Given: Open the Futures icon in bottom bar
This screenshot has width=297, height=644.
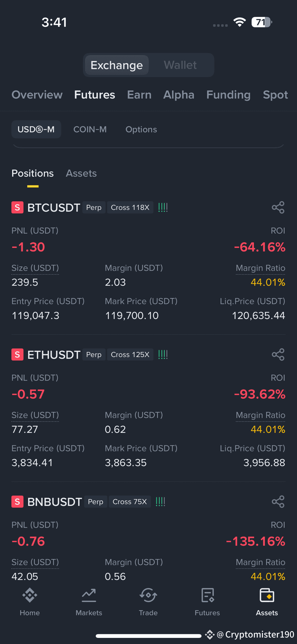Looking at the screenshot, I should (x=207, y=595).
